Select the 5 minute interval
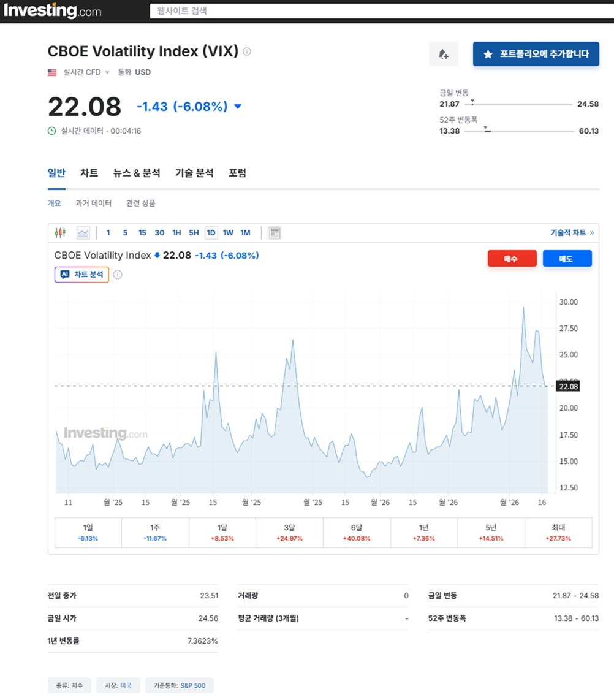 pyautogui.click(x=125, y=232)
